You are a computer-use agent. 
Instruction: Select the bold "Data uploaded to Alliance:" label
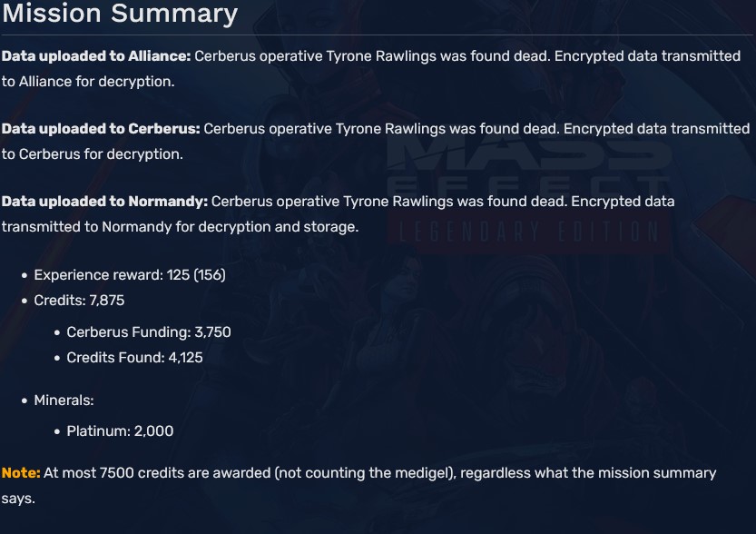pyautogui.click(x=96, y=56)
